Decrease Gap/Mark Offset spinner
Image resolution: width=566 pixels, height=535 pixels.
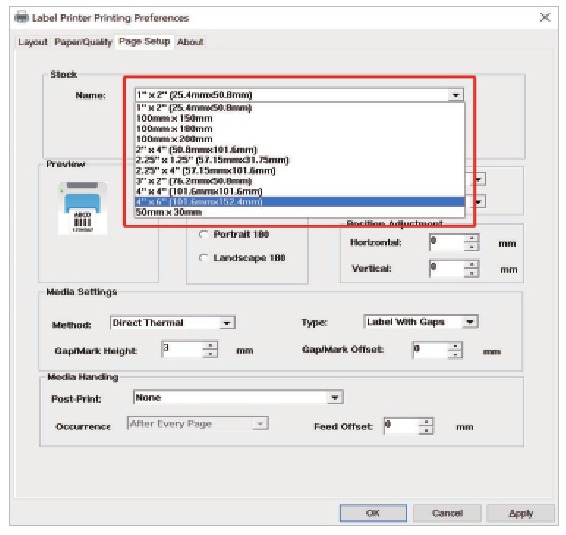pyautogui.click(x=455, y=354)
